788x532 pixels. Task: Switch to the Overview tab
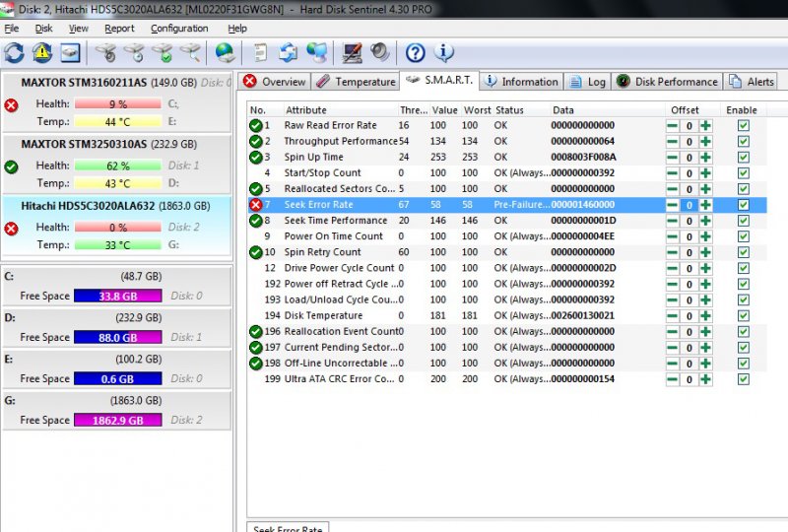pyautogui.click(x=275, y=82)
